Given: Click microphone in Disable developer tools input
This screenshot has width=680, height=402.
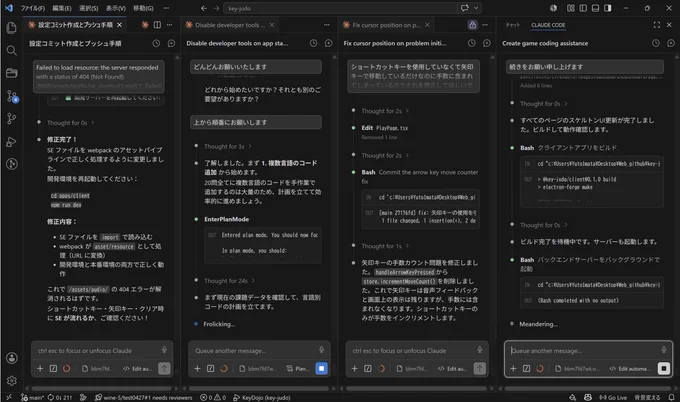Looking at the screenshot, I should [x=321, y=350].
